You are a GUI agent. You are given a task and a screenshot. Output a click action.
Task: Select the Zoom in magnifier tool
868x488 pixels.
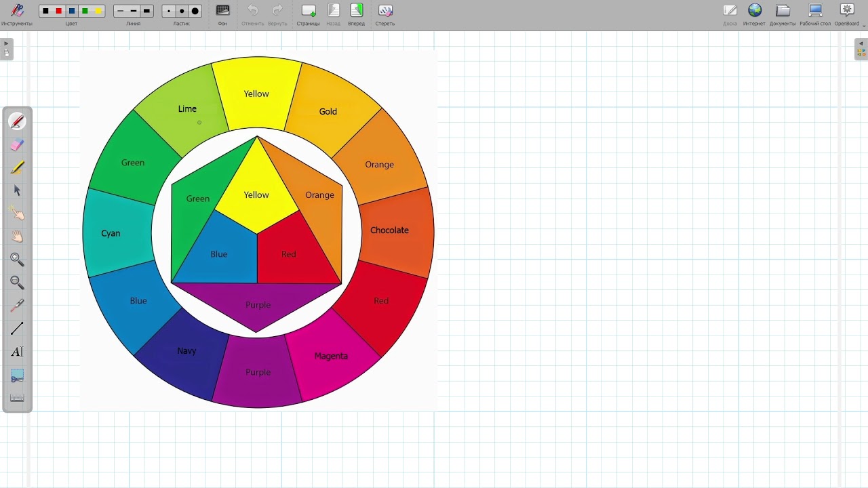(x=18, y=260)
